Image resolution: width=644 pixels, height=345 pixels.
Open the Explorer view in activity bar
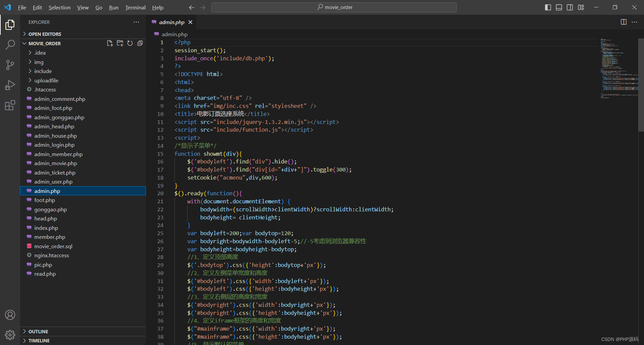pos(10,24)
